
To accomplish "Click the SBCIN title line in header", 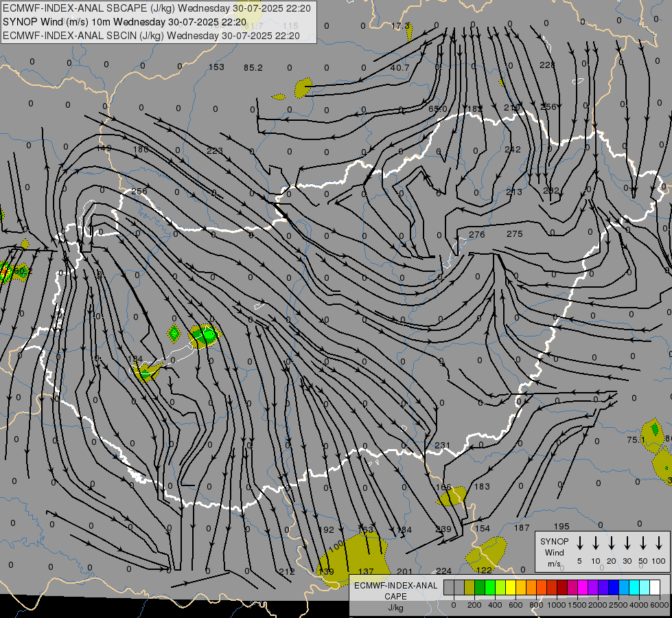I will click(x=151, y=36).
